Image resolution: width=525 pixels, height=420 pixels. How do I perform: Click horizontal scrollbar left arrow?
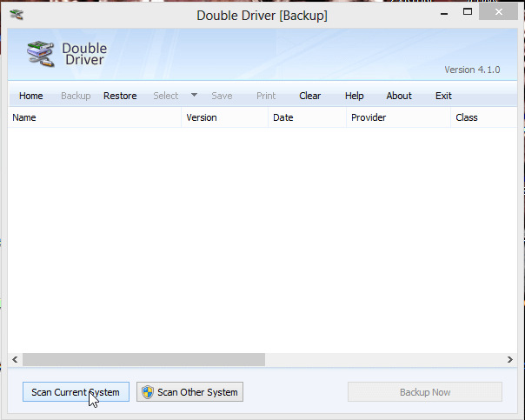point(15,360)
